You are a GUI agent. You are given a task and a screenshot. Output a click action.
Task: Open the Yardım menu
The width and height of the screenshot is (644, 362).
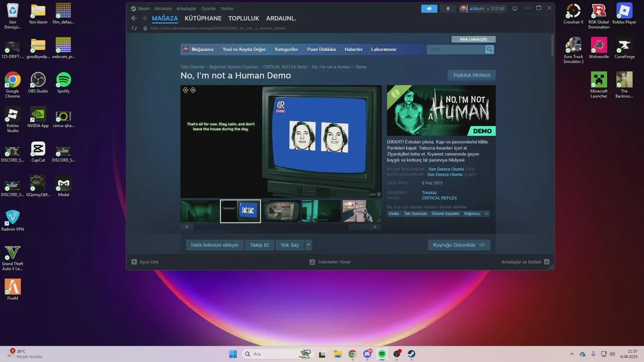227,9
